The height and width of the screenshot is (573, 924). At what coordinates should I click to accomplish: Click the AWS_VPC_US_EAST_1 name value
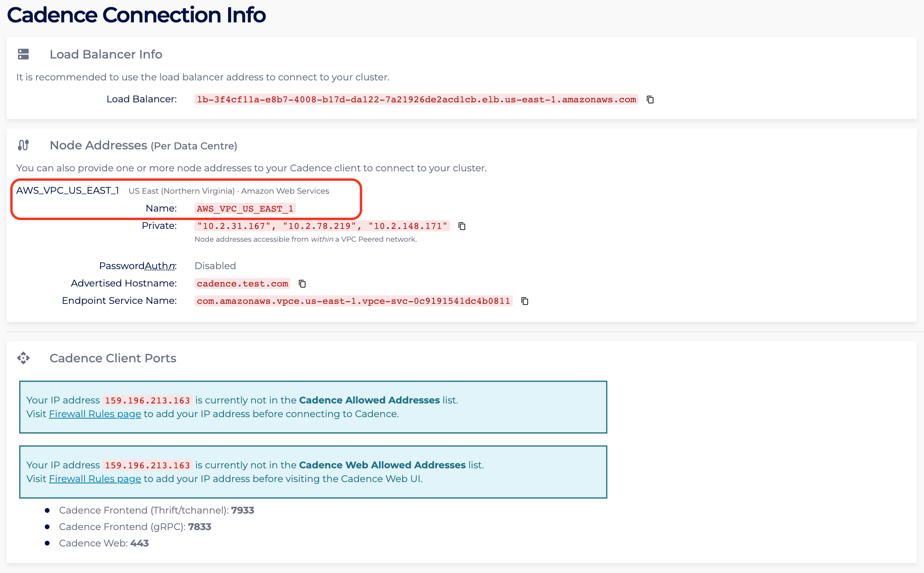point(245,209)
